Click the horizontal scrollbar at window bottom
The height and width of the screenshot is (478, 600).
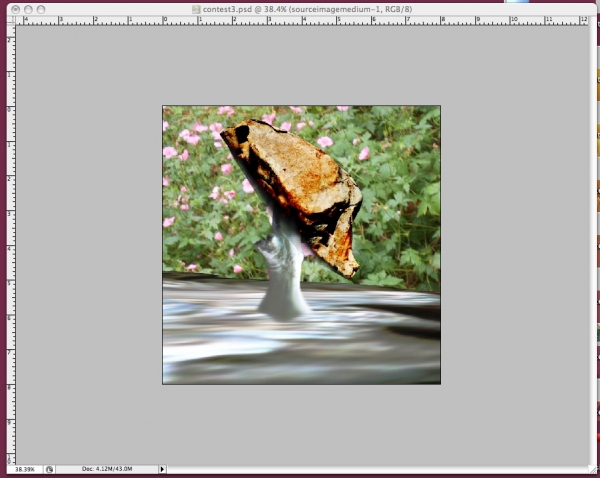point(377,470)
